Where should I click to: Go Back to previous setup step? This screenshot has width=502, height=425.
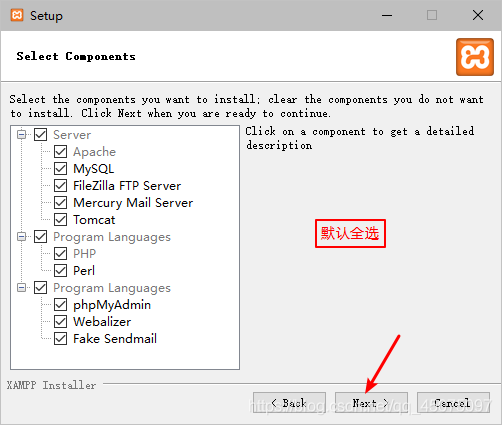pyautogui.click(x=289, y=403)
